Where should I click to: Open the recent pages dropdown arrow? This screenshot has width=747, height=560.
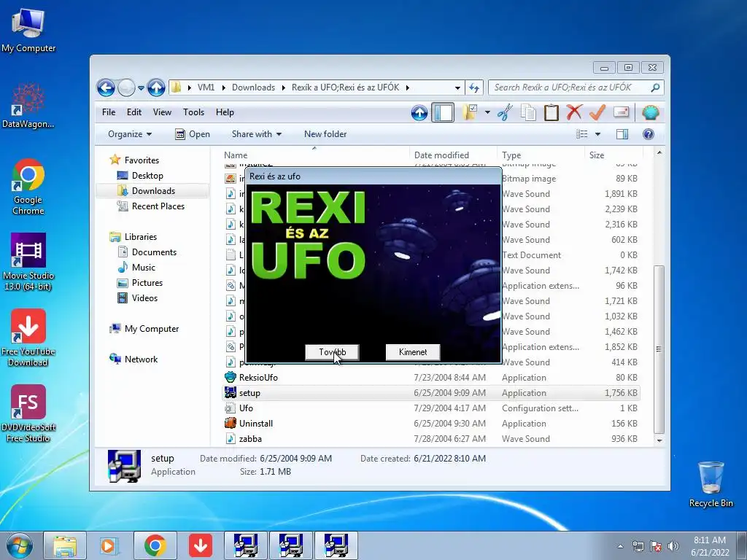pos(141,88)
